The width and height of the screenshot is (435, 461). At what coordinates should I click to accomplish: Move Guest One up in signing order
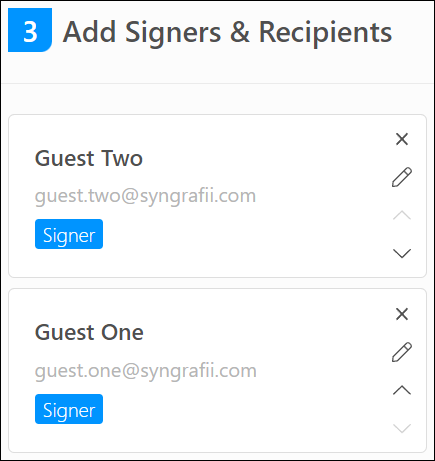(402, 390)
